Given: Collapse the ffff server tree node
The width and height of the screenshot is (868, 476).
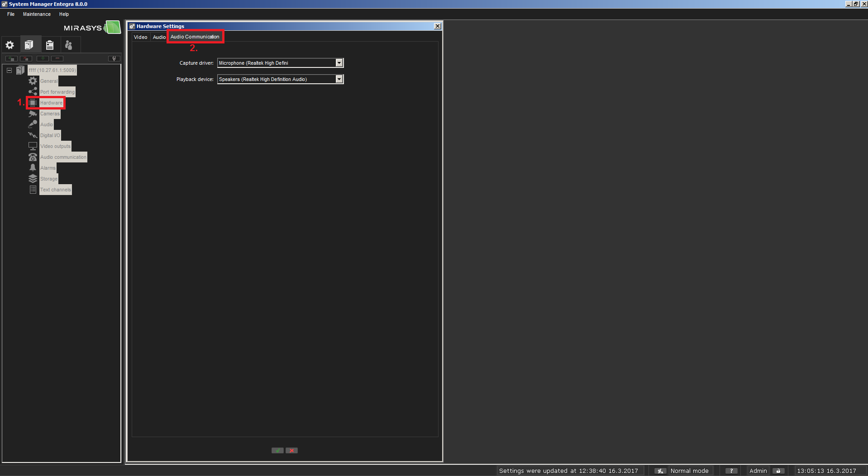Looking at the screenshot, I should coord(9,70).
